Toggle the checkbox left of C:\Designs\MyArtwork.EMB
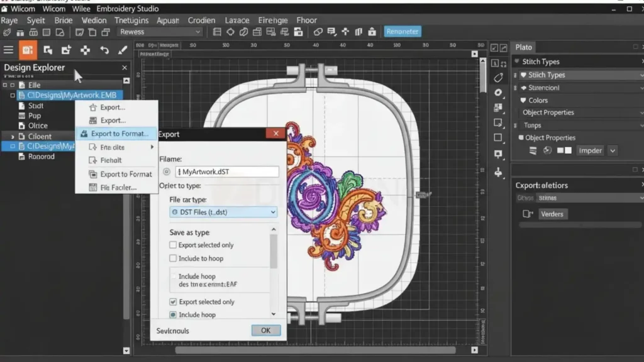 pyautogui.click(x=13, y=96)
